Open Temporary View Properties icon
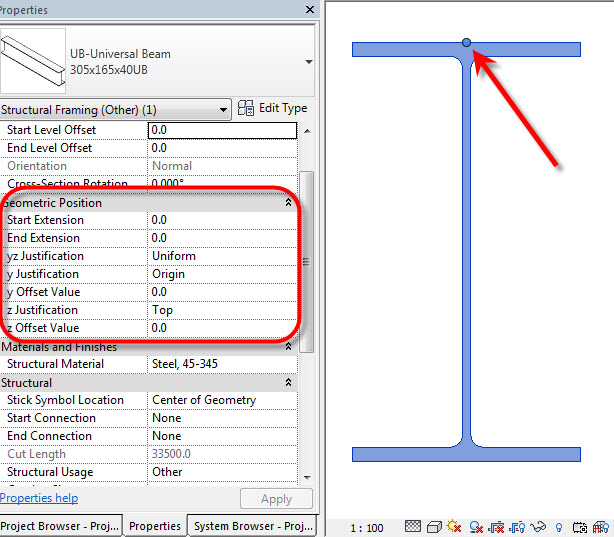The image size is (614, 537). pyautogui.click(x=580, y=528)
